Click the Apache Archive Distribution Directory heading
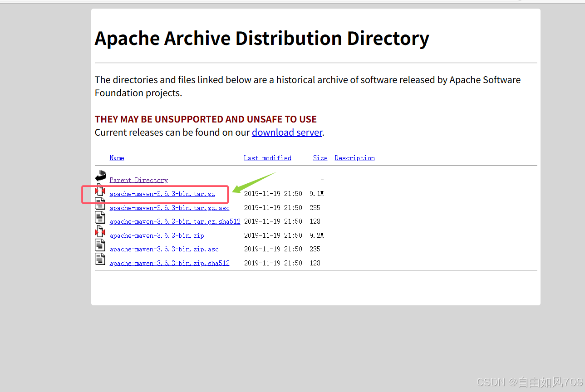The height and width of the screenshot is (392, 585). (262, 39)
